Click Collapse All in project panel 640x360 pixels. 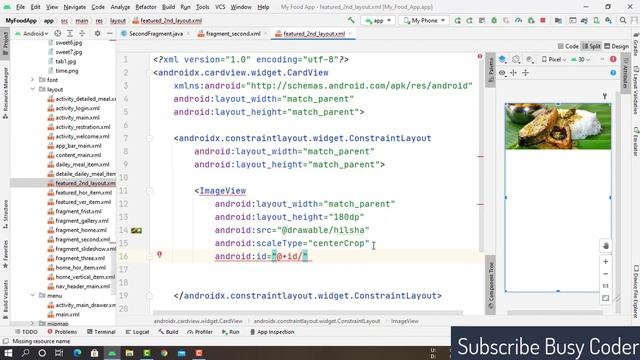click(82, 33)
